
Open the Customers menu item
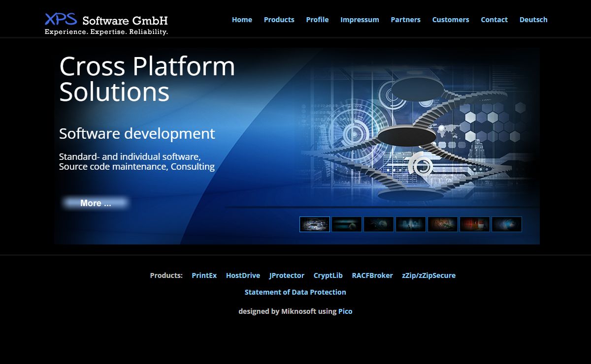click(x=451, y=20)
